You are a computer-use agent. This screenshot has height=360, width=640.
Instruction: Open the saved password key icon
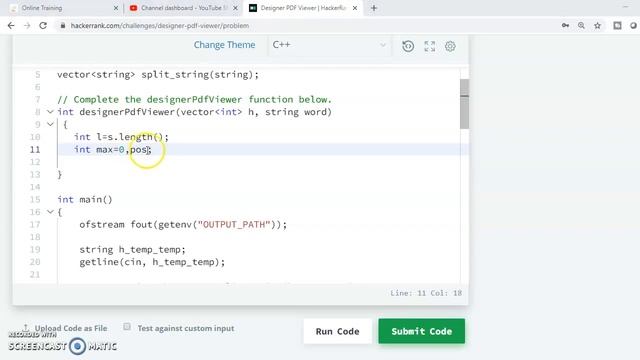point(565,26)
